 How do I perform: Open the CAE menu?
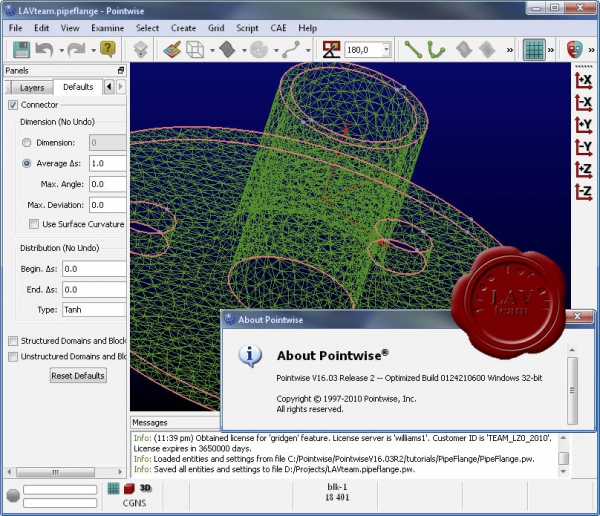[x=278, y=28]
